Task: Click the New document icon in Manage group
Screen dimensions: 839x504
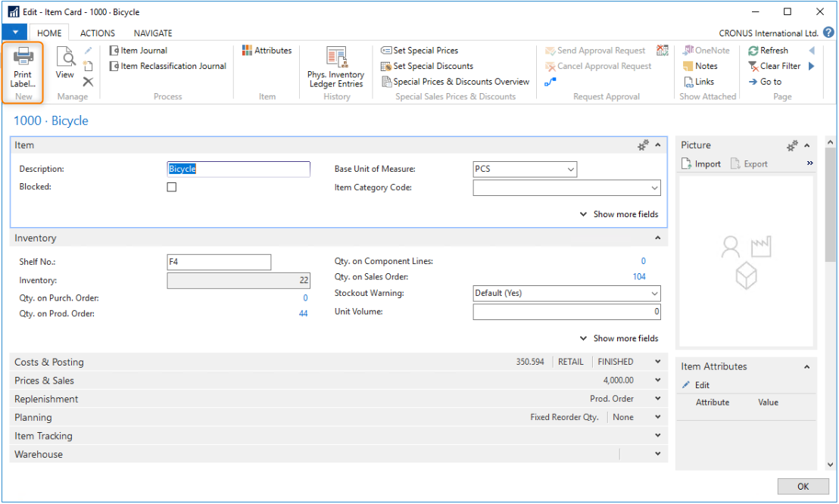Action: point(89,66)
